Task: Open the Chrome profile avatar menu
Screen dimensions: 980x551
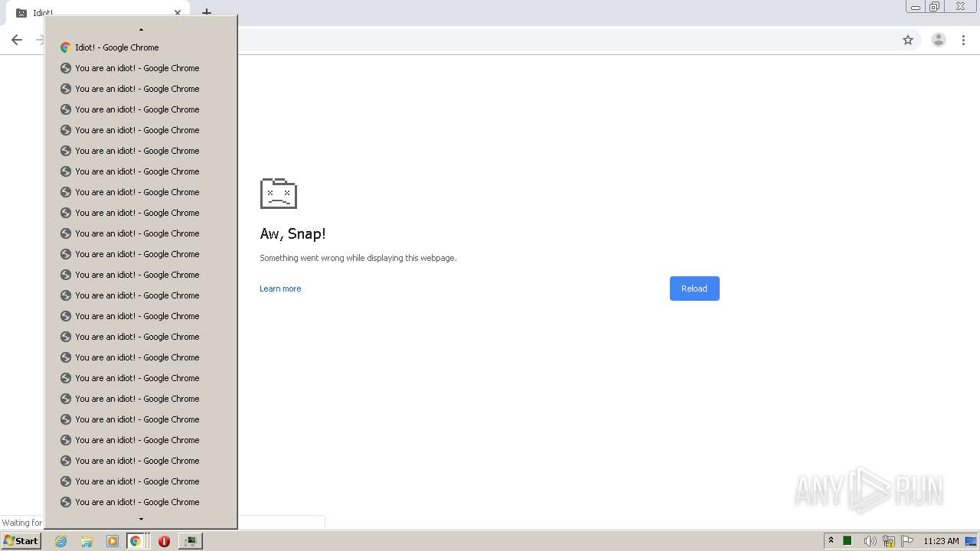Action: (938, 40)
